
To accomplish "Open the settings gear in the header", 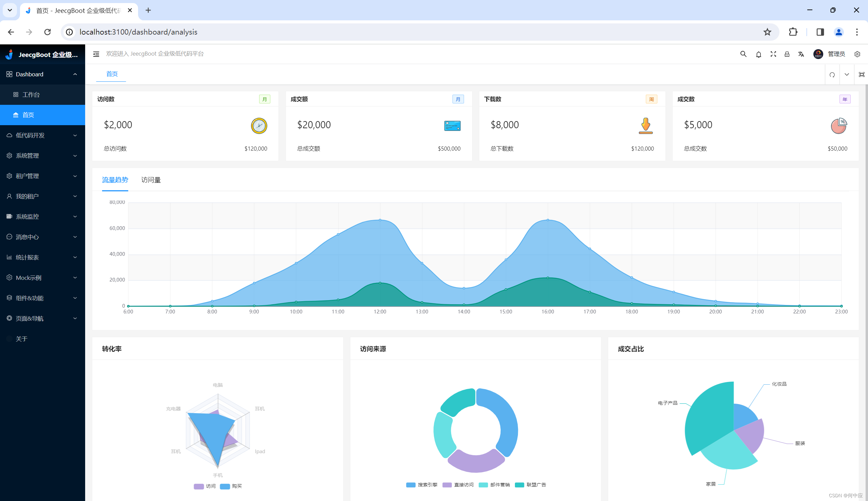I will [x=857, y=54].
